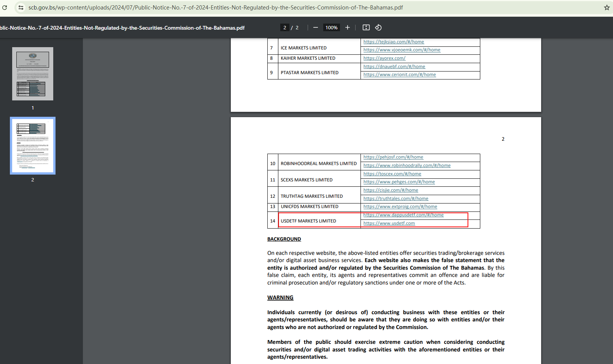This screenshot has width=613, height=364.
Task: Open the dappusdetf.com home link
Action: pyautogui.click(x=403, y=215)
